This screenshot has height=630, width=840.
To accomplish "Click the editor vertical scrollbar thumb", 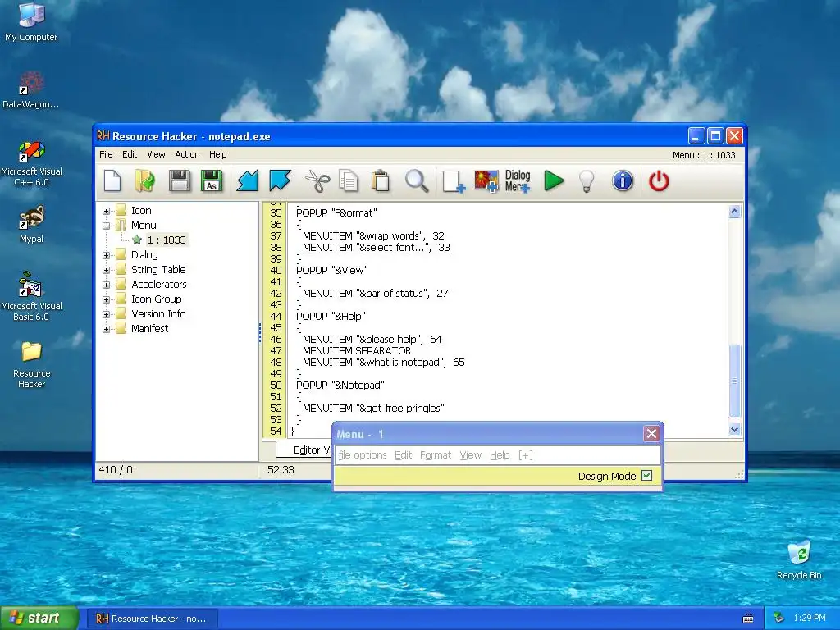I will pos(734,381).
